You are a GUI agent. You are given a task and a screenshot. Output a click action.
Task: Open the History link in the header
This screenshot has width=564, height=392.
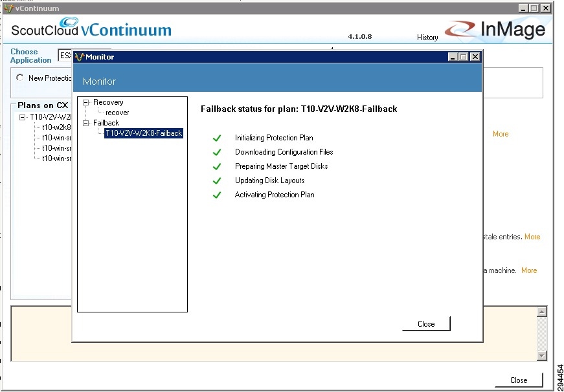pos(427,38)
